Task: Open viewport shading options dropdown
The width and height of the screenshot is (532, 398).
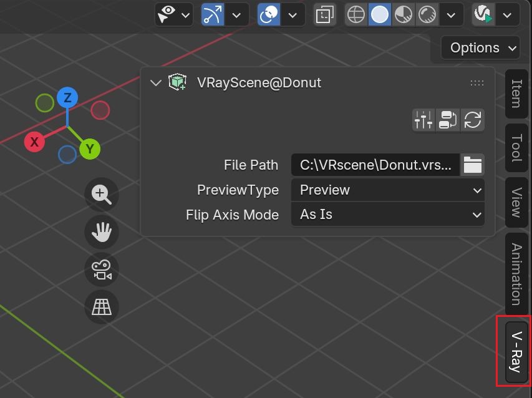Action: pyautogui.click(x=451, y=15)
